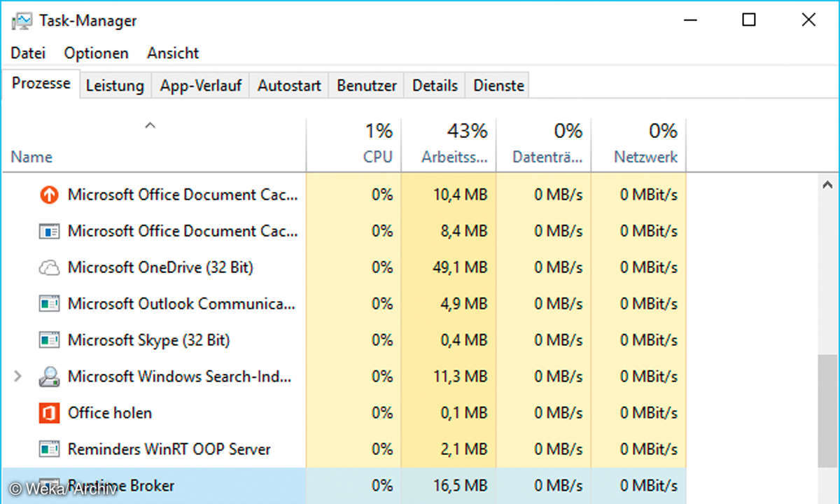Image resolution: width=840 pixels, height=504 pixels.
Task: Expand the Microsoft Windows Search-Indexer group
Action: click(x=19, y=377)
